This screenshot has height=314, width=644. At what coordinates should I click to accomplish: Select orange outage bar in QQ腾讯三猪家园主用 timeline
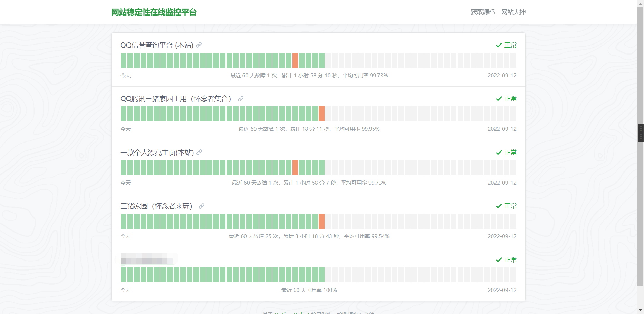321,114
